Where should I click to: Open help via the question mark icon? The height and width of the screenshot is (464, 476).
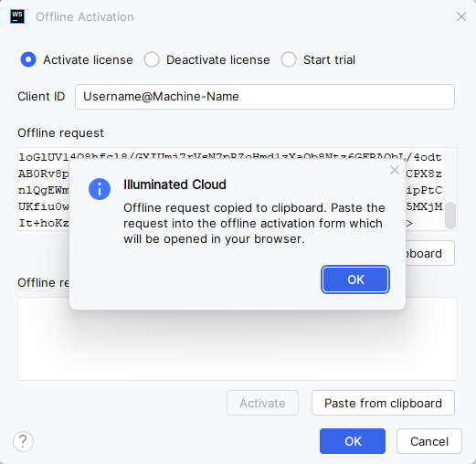click(23, 441)
